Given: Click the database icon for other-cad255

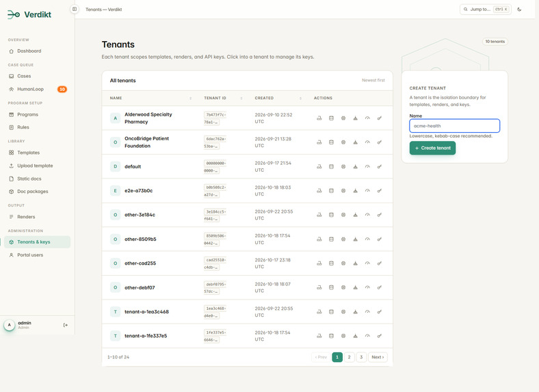Looking at the screenshot, I should pyautogui.click(x=331, y=263).
